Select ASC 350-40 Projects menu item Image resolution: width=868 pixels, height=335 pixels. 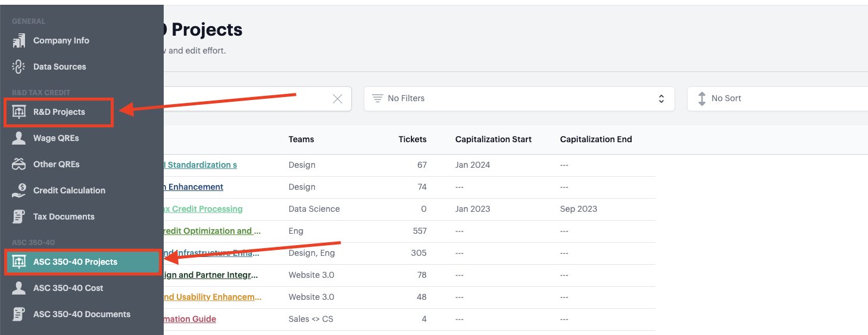(x=75, y=262)
